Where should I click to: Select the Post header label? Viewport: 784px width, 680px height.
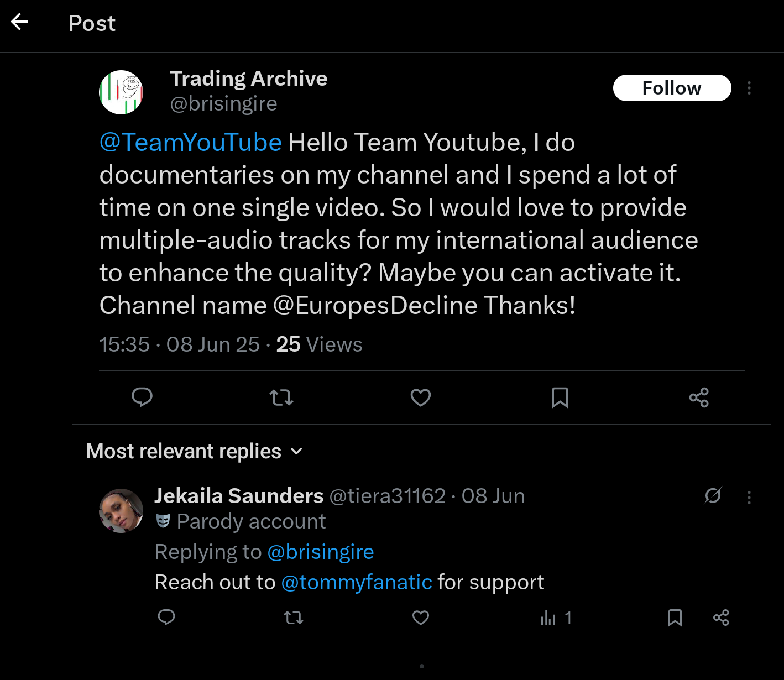tap(92, 23)
